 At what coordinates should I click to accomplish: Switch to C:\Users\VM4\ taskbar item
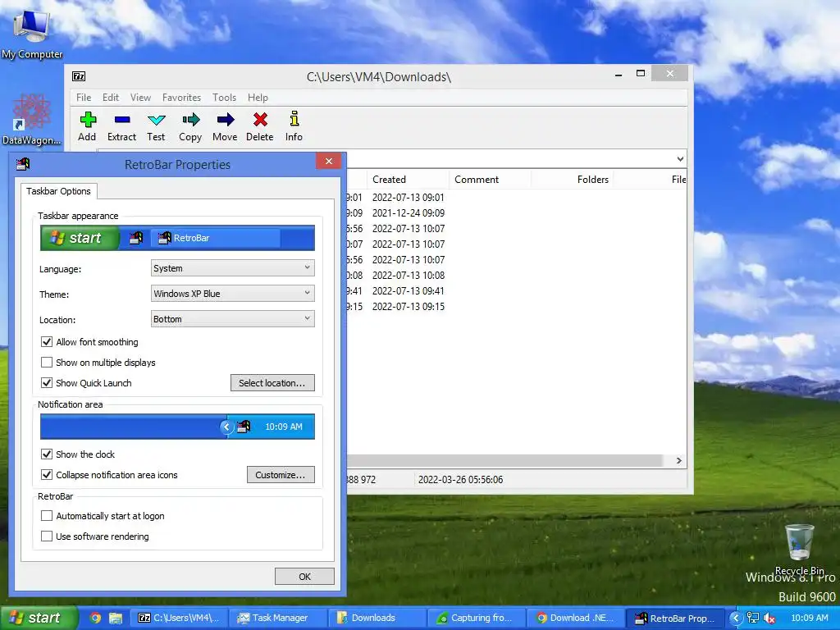(179, 618)
